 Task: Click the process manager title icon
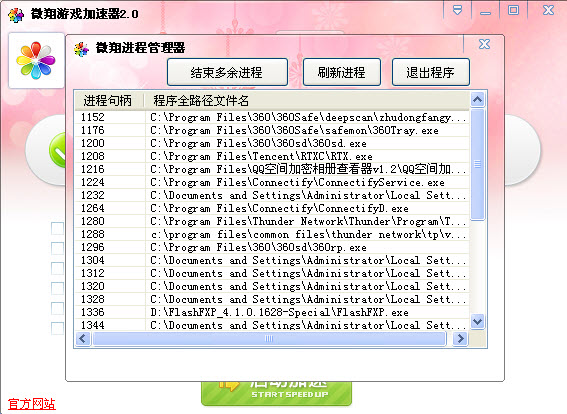[x=81, y=49]
